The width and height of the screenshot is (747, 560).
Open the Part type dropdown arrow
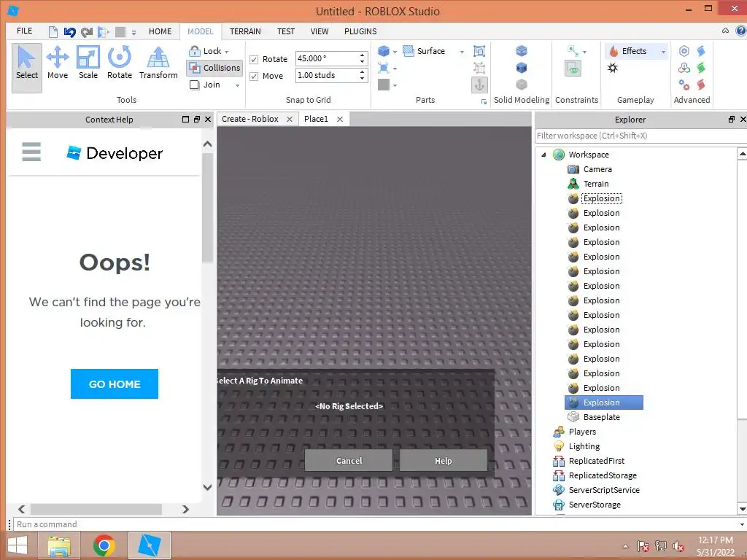pos(395,52)
